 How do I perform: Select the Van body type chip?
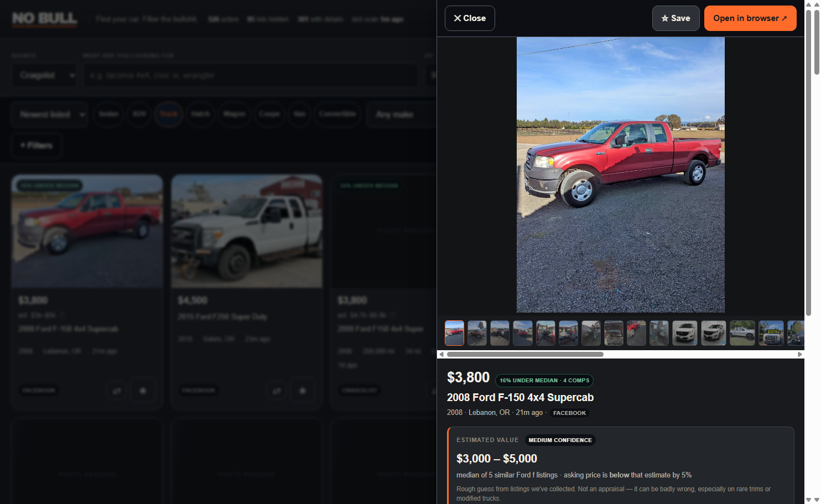tap(299, 114)
